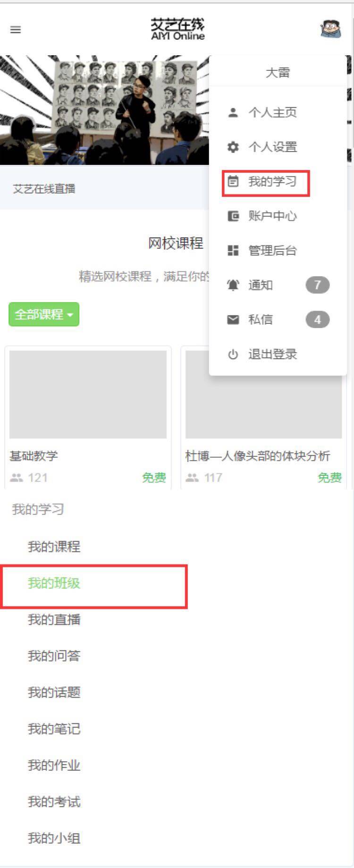The width and height of the screenshot is (354, 868).
Task: Go to 我的直播 link
Action: coord(54,619)
